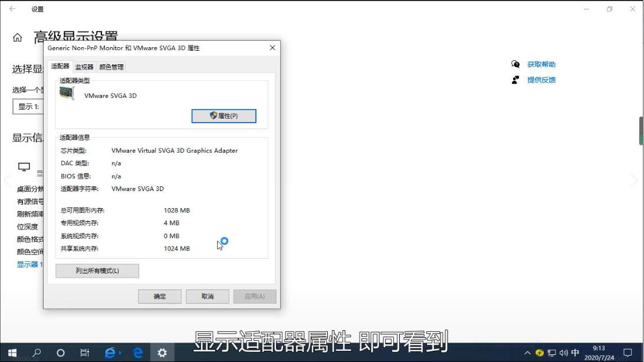Click the 高级显示设置 page heading
Image resolution: width=644 pixels, height=362 pixels.
tap(76, 36)
